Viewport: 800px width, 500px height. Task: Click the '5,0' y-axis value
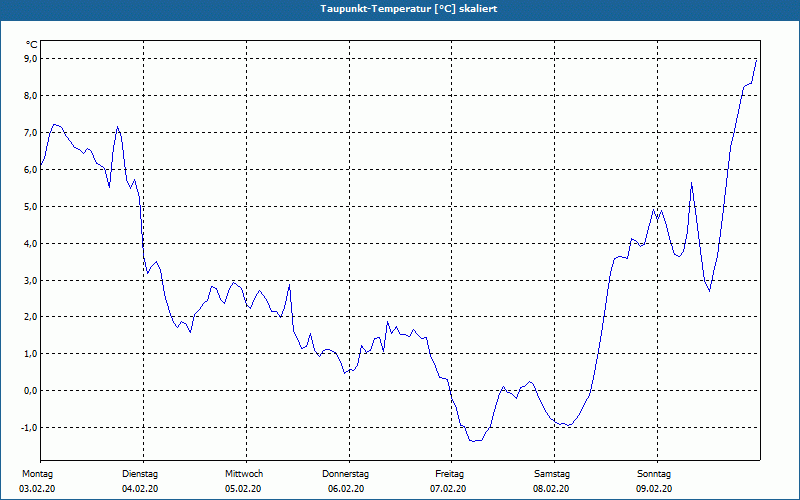31,207
